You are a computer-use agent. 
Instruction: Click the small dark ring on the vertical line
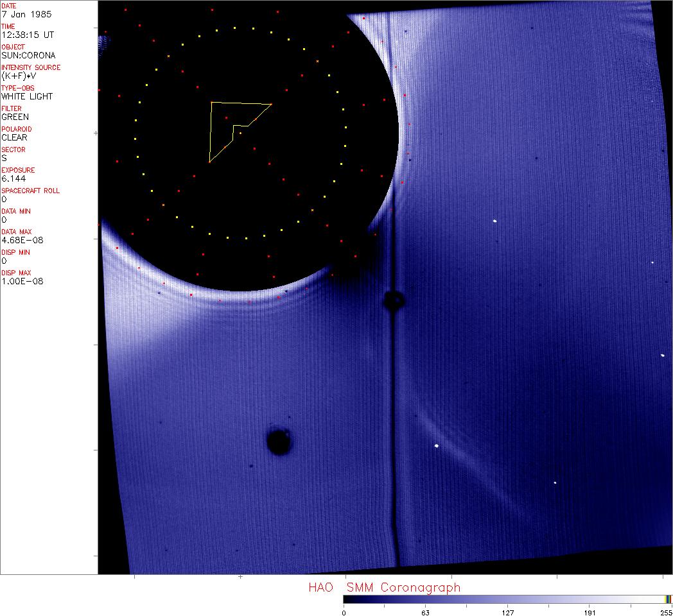pyautogui.click(x=393, y=300)
